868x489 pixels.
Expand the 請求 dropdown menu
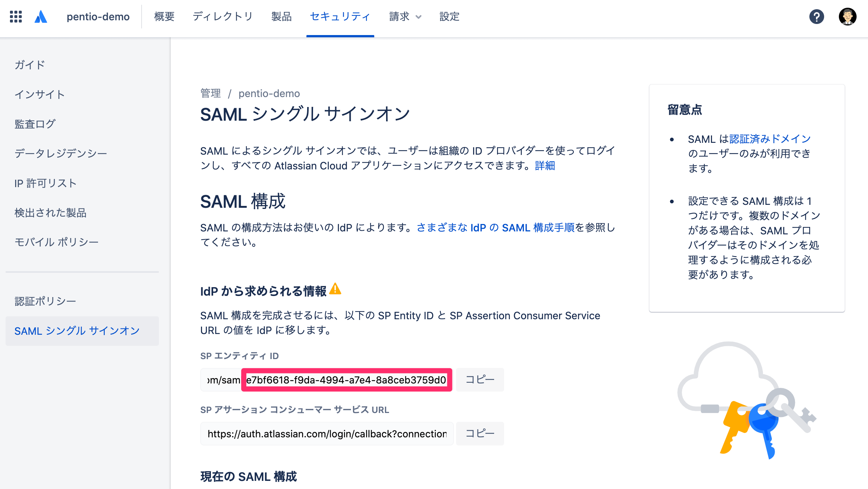(405, 17)
